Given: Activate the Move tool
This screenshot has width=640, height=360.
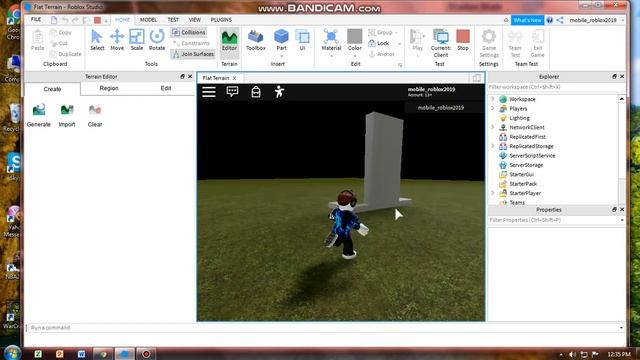Looking at the screenshot, I should click(117, 40).
